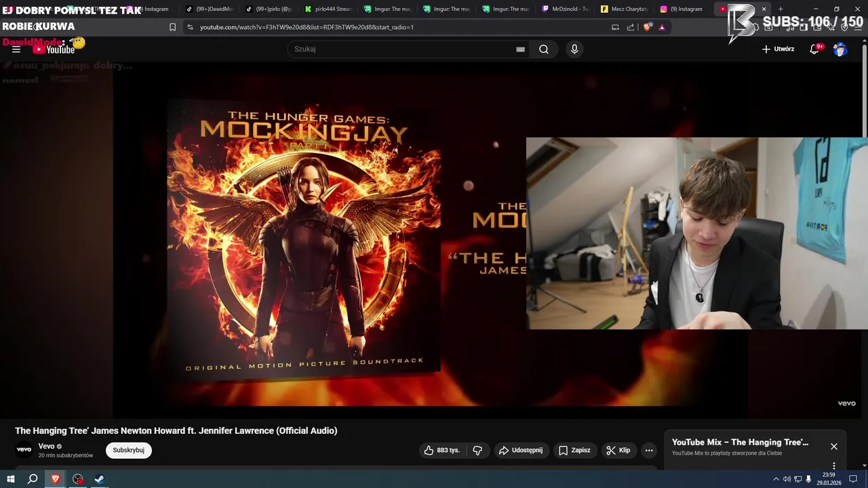This screenshot has width=868, height=488.
Task: Click the 20 mln subskrybentów text
Action: click(66, 455)
